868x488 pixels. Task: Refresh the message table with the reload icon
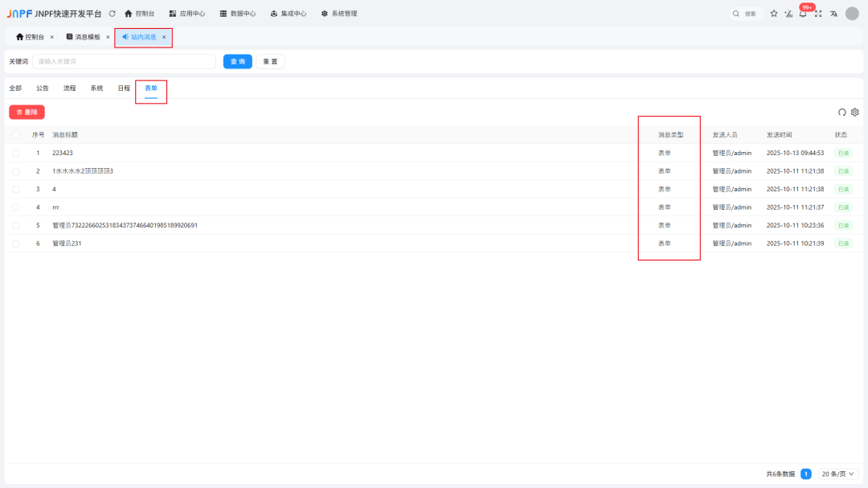click(842, 112)
